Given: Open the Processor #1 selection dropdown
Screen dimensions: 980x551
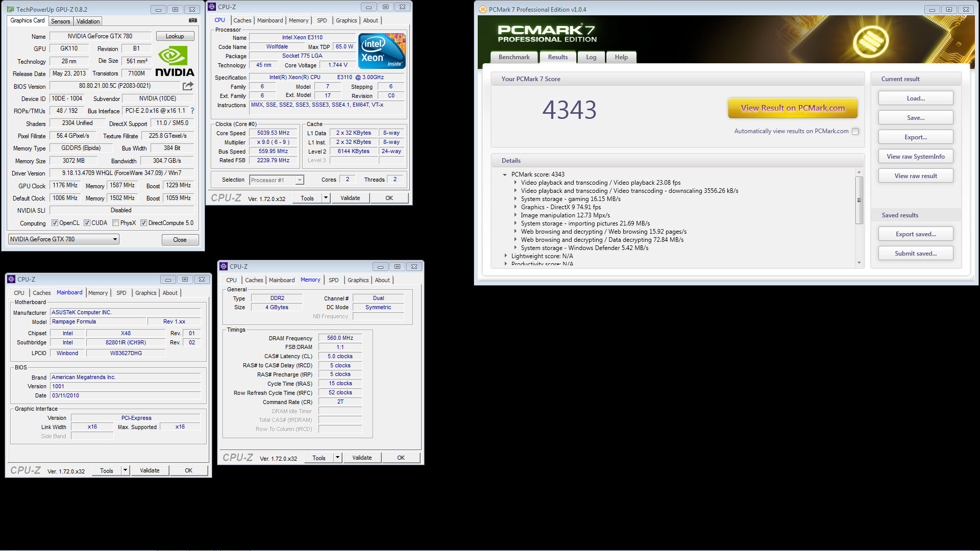Looking at the screenshot, I should point(277,180).
